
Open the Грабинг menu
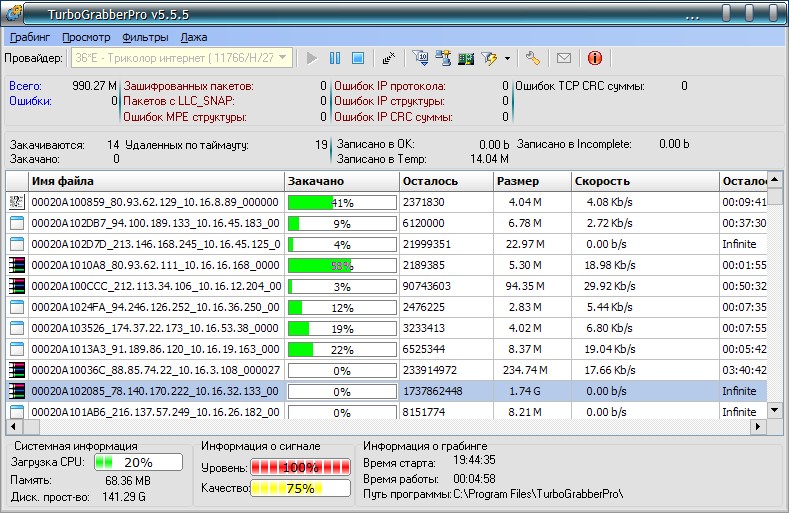[30, 37]
